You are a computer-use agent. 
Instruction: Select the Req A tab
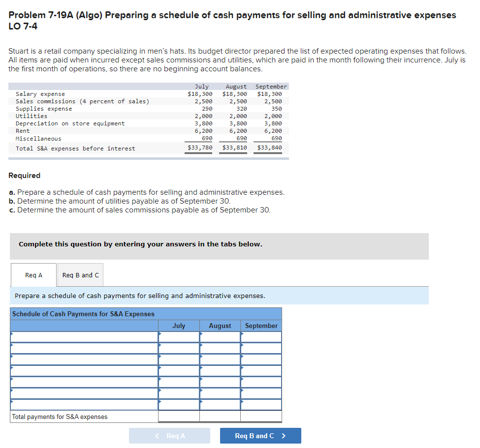(33, 275)
